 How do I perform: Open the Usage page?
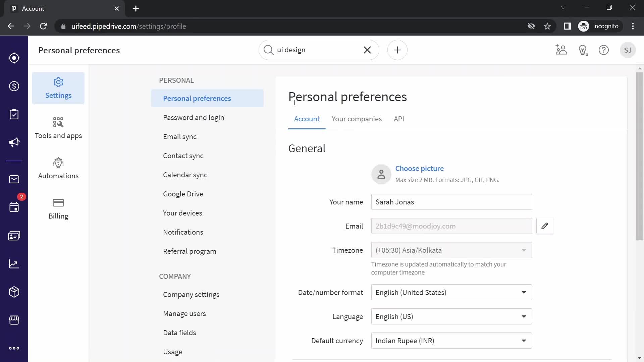pyautogui.click(x=207, y=352)
